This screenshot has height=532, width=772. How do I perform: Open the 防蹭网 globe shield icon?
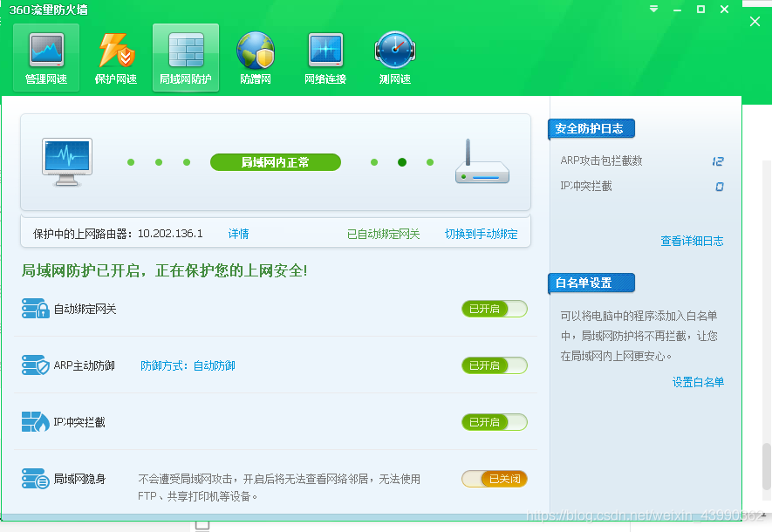(x=256, y=51)
